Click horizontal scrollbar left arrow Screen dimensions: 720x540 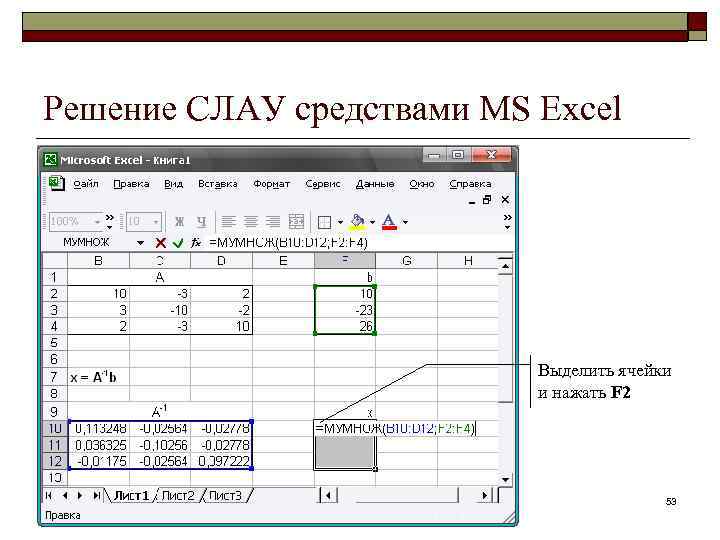(x=328, y=495)
